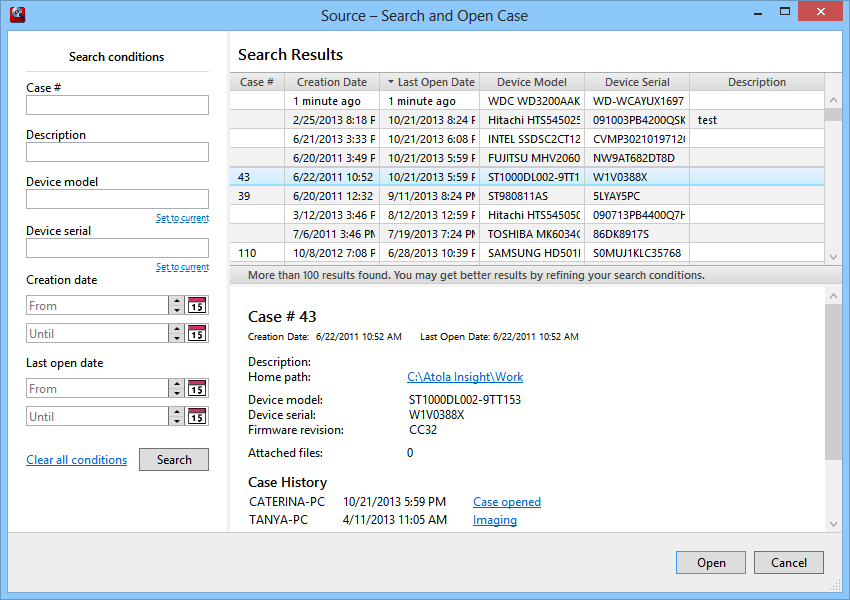
Task: Increment Last open date From spinner
Action: pyautogui.click(x=177, y=384)
